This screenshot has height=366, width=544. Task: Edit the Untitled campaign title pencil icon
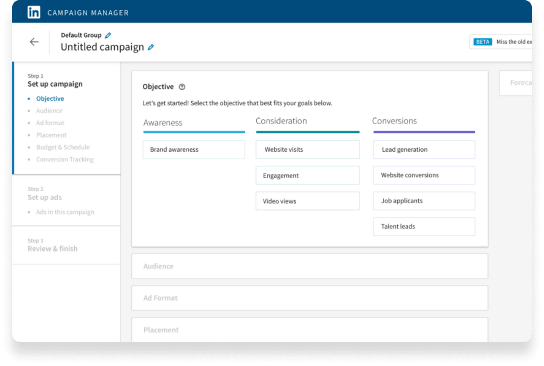pyautogui.click(x=151, y=47)
